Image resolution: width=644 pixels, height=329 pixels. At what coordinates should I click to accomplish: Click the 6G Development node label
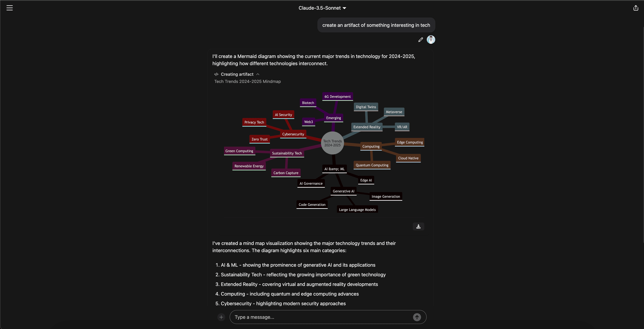[338, 96]
